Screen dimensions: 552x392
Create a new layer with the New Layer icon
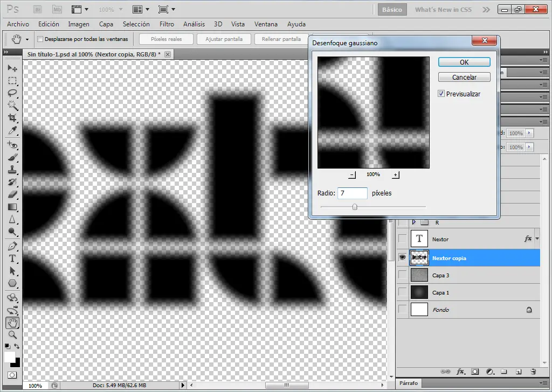coord(517,372)
